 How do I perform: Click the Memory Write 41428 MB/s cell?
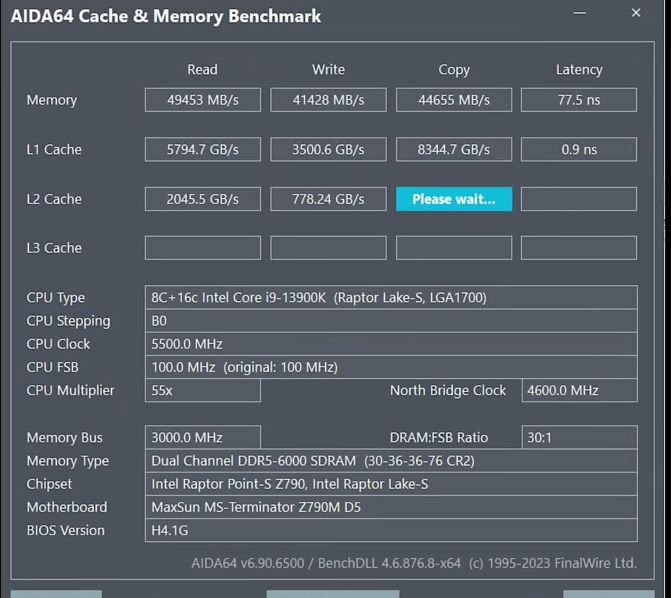pyautogui.click(x=328, y=100)
